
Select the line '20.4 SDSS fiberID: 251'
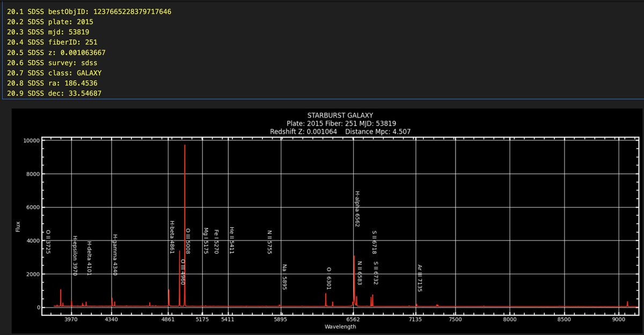click(52, 42)
